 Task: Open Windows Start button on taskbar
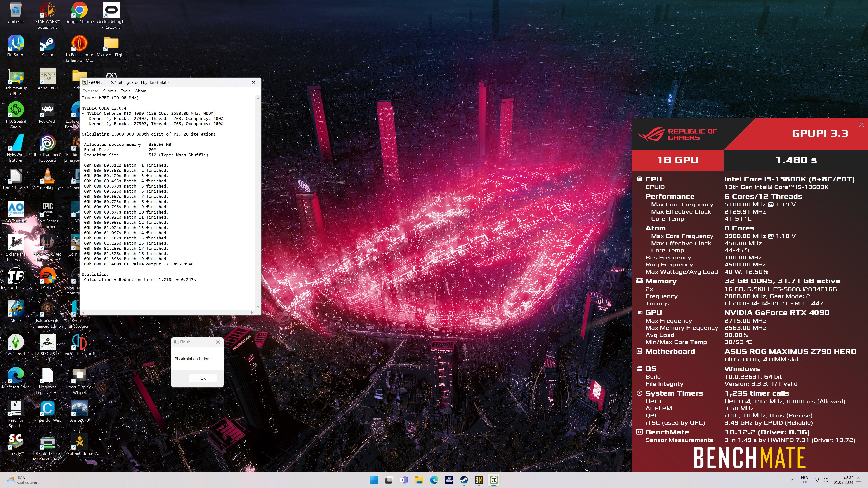pos(374,480)
